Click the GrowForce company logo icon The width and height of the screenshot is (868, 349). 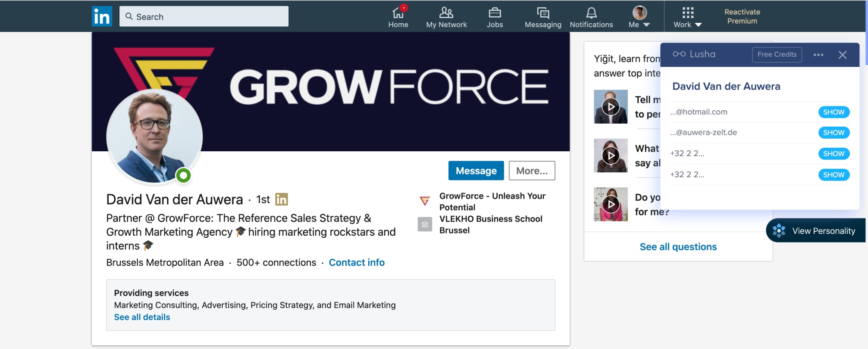pos(425,201)
